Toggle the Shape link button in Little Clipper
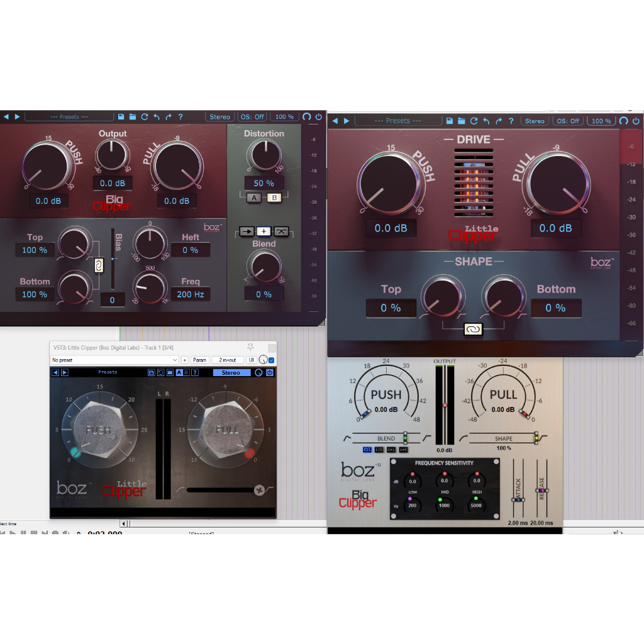 click(472, 329)
